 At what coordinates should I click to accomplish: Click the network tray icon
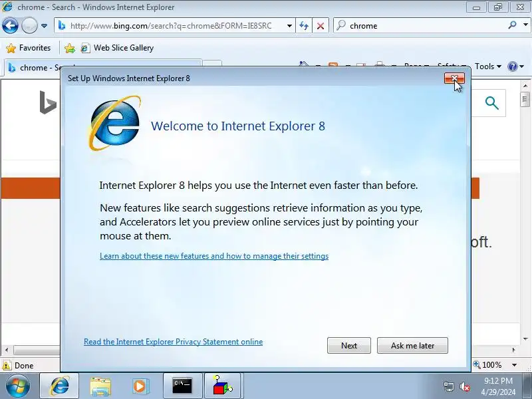tap(449, 386)
